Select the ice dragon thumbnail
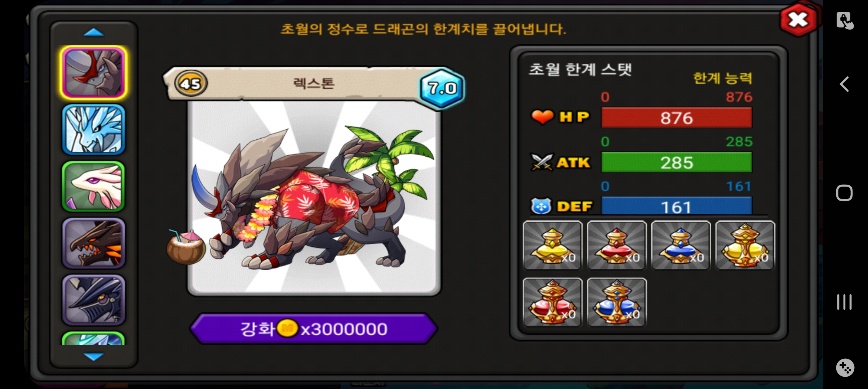 pos(94,130)
